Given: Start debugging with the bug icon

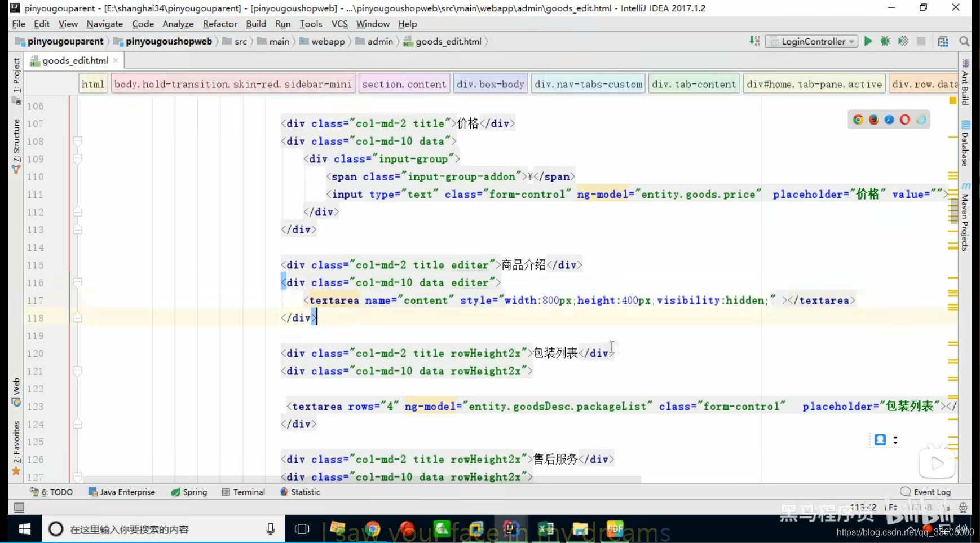Looking at the screenshot, I should 885,41.
